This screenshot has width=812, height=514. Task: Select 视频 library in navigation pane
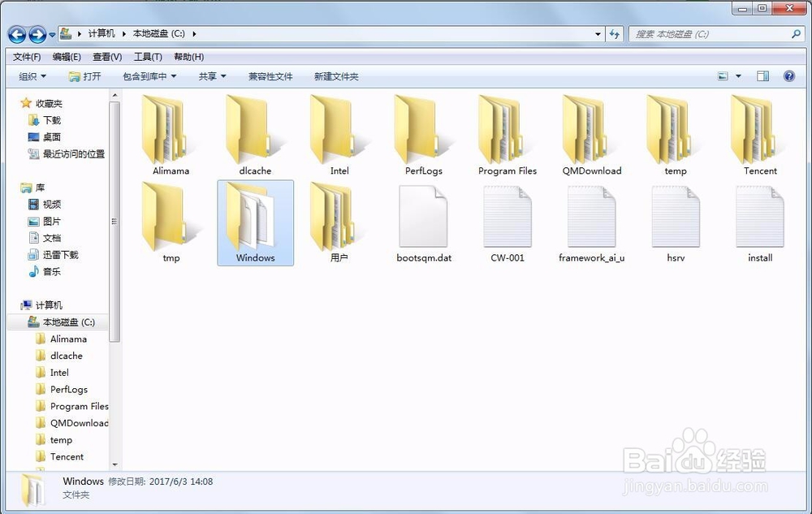52,205
